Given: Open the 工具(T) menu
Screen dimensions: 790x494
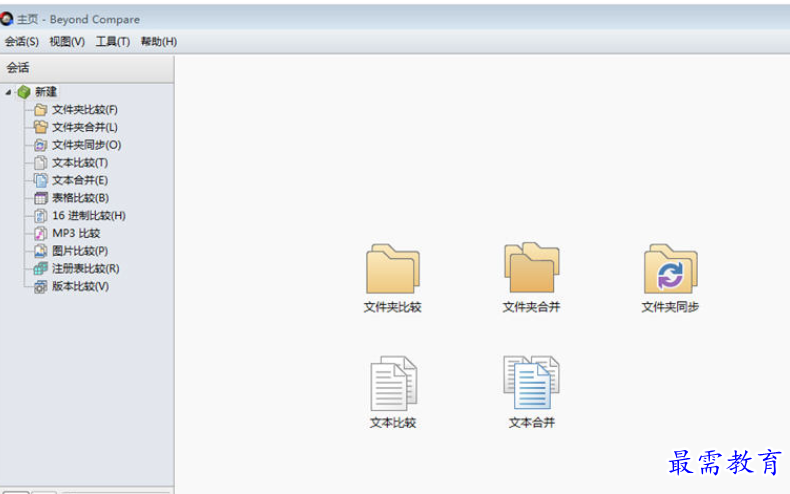Looking at the screenshot, I should (113, 41).
